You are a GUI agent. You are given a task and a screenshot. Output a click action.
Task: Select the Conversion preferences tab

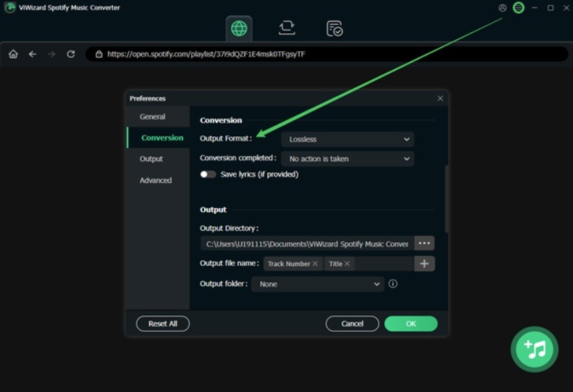pos(158,138)
